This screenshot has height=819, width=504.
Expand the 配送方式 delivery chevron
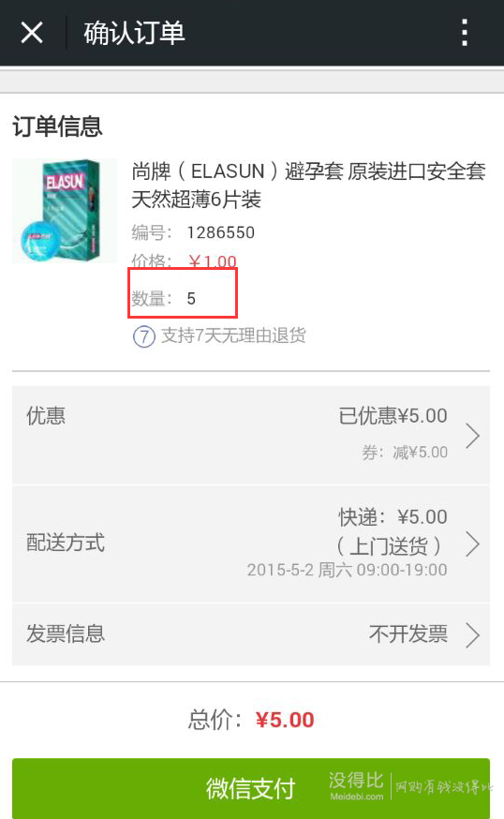click(x=472, y=544)
